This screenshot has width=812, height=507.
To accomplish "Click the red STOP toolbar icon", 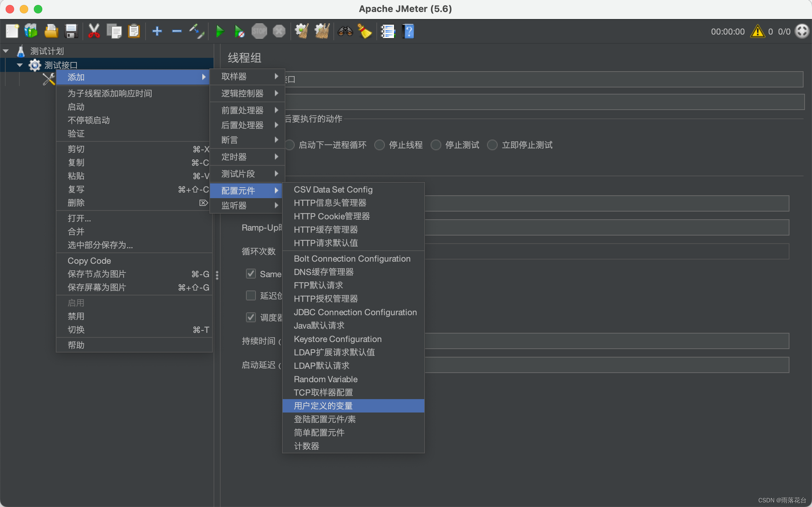I will (x=259, y=31).
